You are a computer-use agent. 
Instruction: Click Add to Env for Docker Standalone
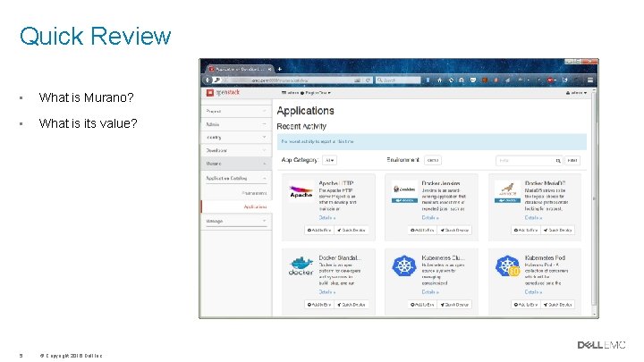(319, 305)
